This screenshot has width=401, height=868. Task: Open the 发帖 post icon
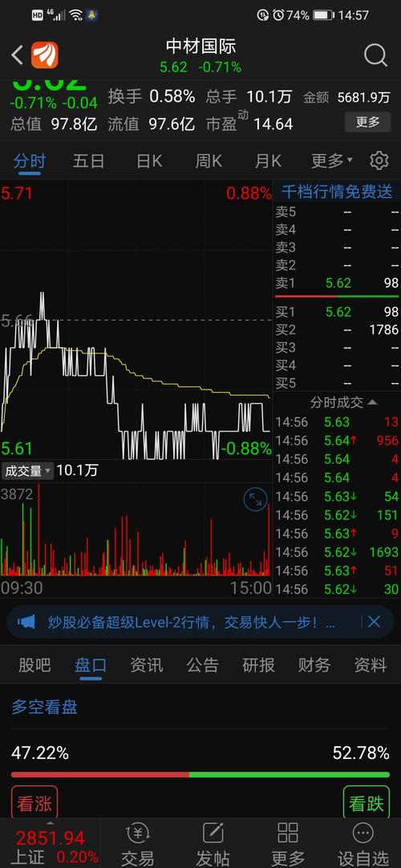tap(213, 844)
